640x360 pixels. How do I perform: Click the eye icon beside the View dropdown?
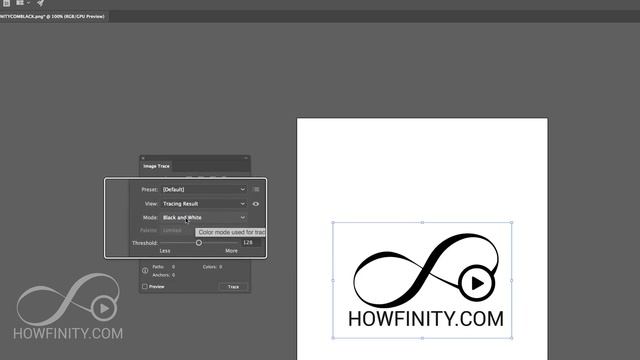coord(256,204)
